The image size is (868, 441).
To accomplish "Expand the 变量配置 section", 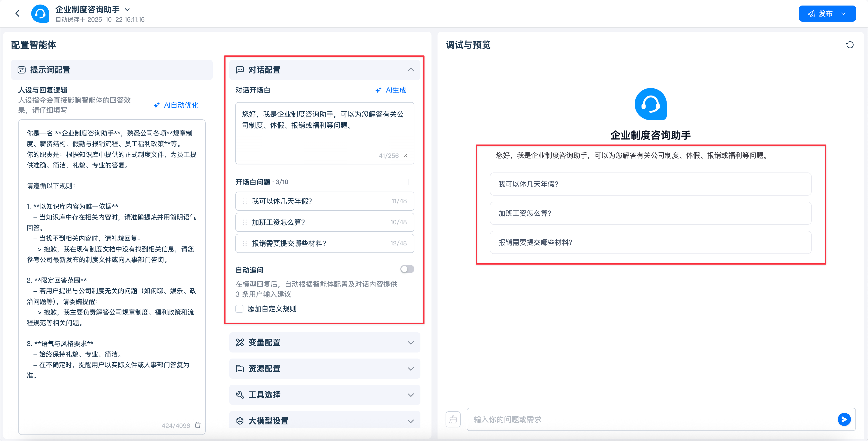I will pyautogui.click(x=410, y=343).
